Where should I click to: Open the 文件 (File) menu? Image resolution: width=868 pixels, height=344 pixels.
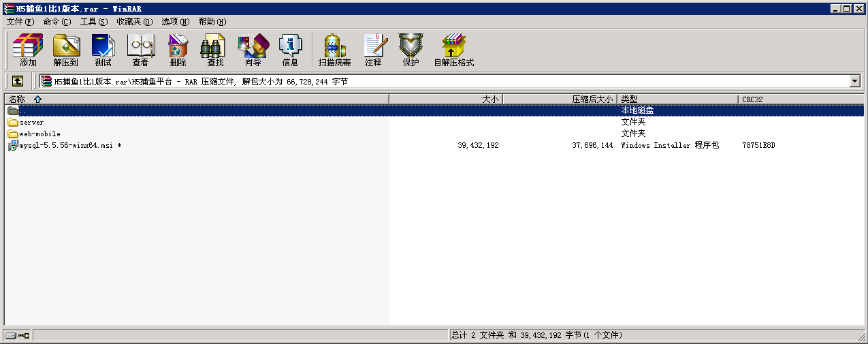click(x=20, y=22)
